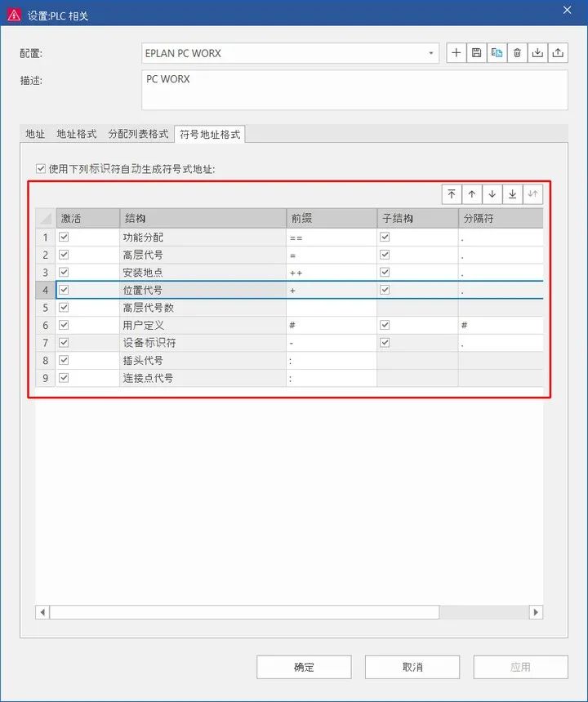Move row to bottom with arrow icon

tap(512, 194)
